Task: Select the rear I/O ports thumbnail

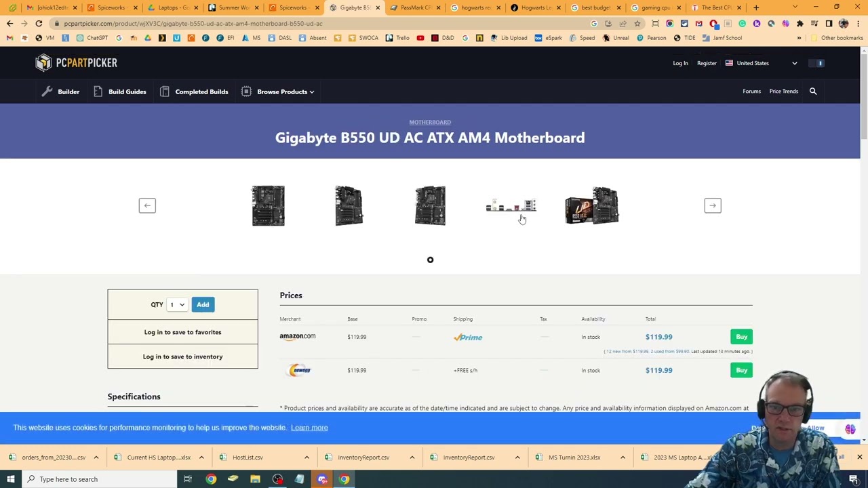Action: (x=511, y=205)
